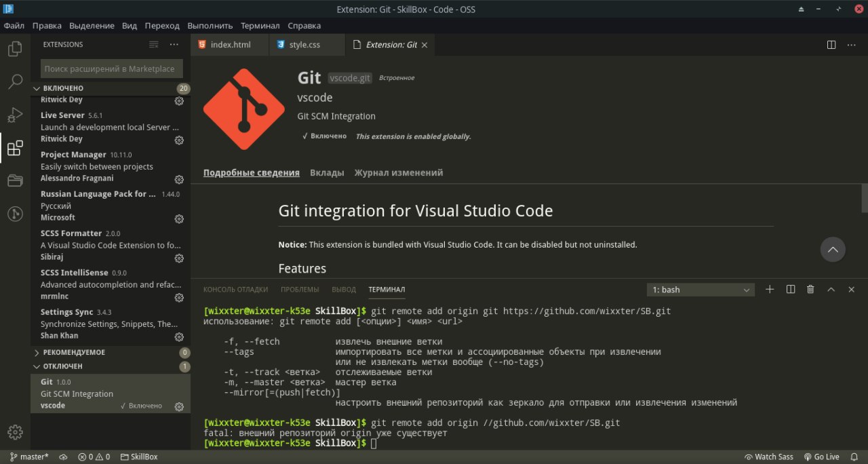The height and width of the screenshot is (464, 868).
Task: Collapse the ВКЛЮЧЕНО extensions section
Action: pyautogui.click(x=111, y=88)
